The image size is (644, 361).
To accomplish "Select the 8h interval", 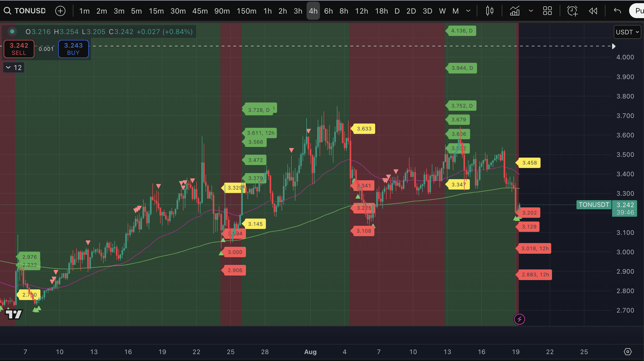I will click(344, 11).
